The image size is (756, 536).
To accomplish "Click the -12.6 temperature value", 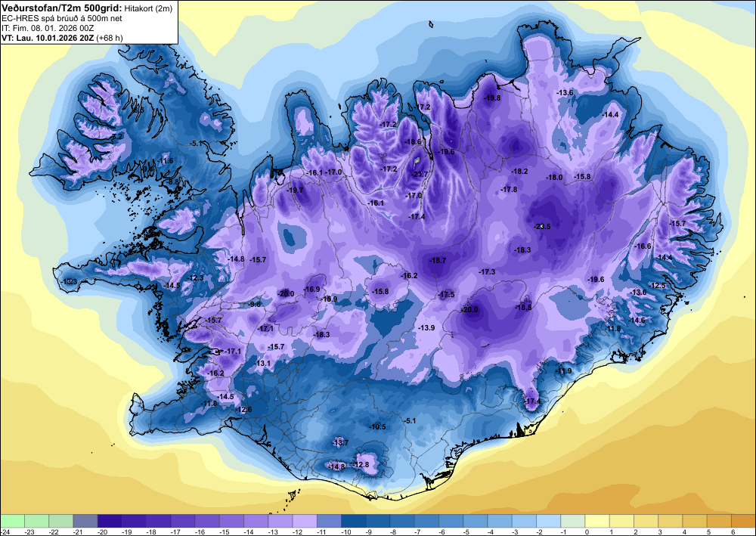I will click(x=244, y=410).
